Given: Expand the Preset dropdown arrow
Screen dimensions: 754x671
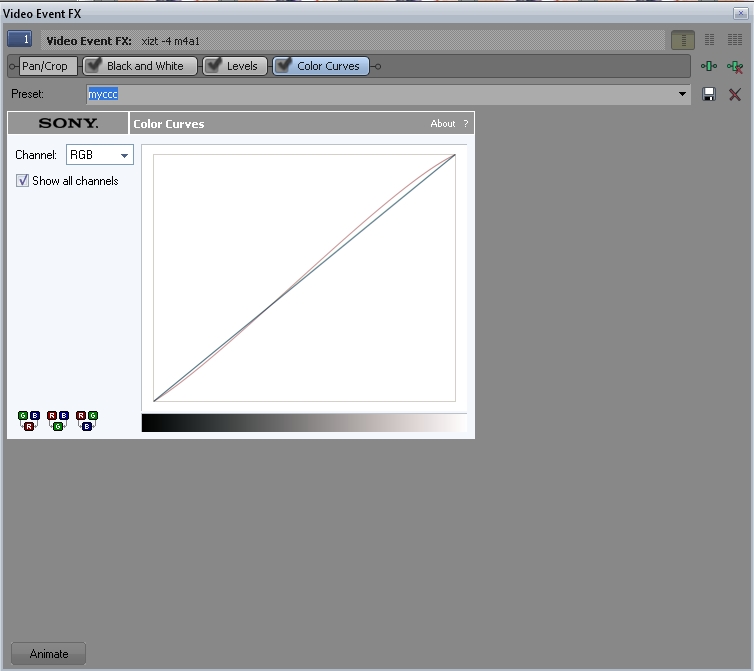Looking at the screenshot, I should click(682, 94).
